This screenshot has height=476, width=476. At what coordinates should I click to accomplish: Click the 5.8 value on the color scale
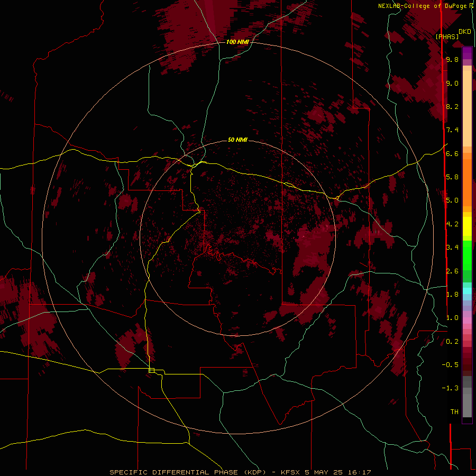452,177
